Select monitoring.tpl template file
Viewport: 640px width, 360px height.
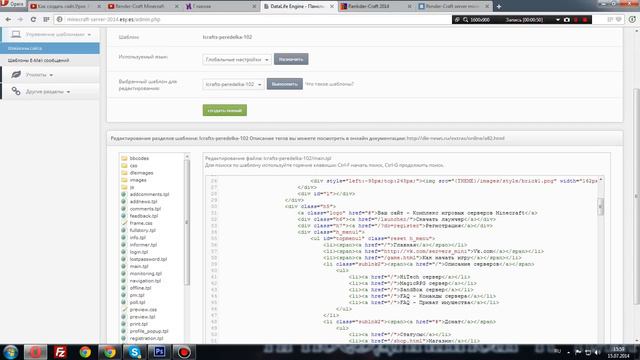[142, 273]
